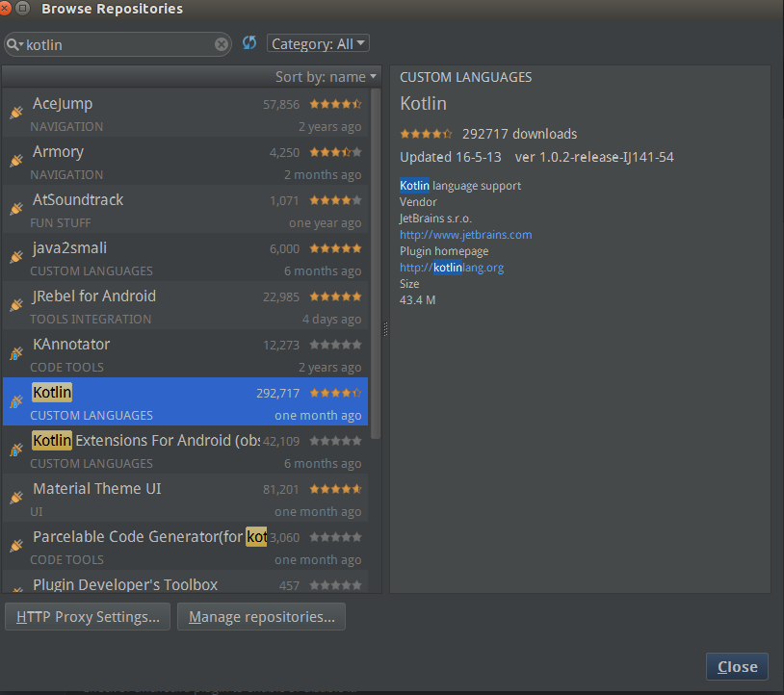Open the Category: All dropdown
This screenshot has width=784, height=695.
click(x=318, y=43)
